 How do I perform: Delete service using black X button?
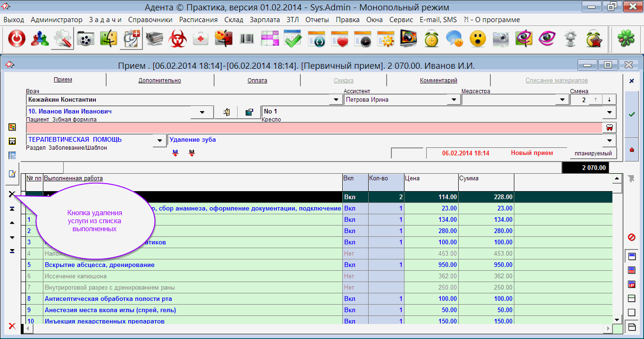pyautogui.click(x=12, y=194)
